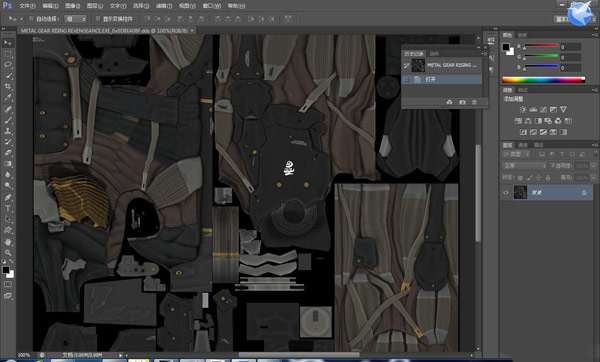Select the Crop tool

point(8,86)
